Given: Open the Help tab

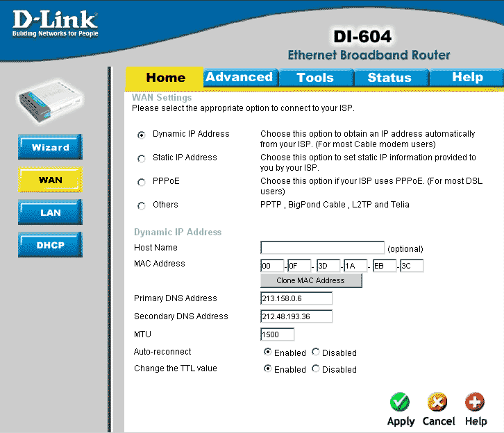Looking at the screenshot, I should (x=467, y=77).
